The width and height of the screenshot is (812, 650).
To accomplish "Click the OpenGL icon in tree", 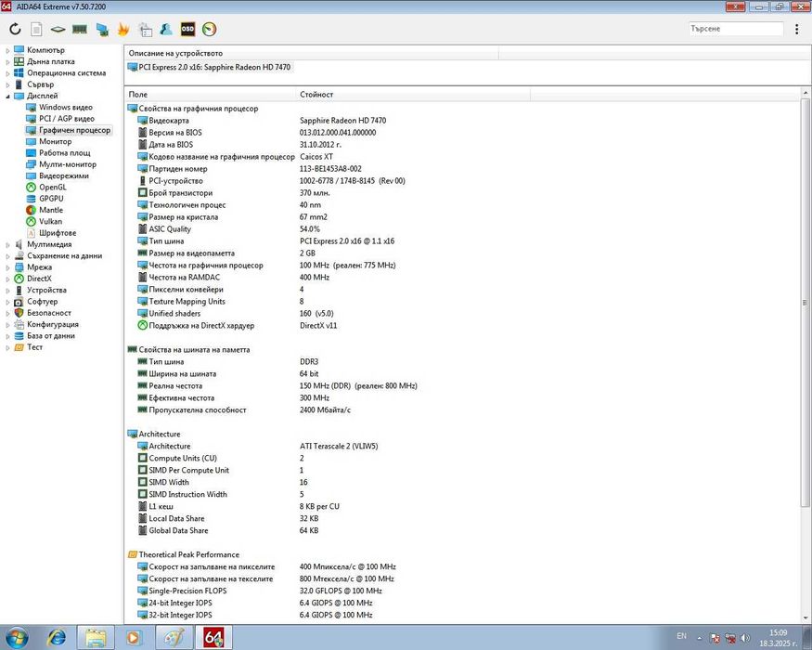I will [x=31, y=188].
